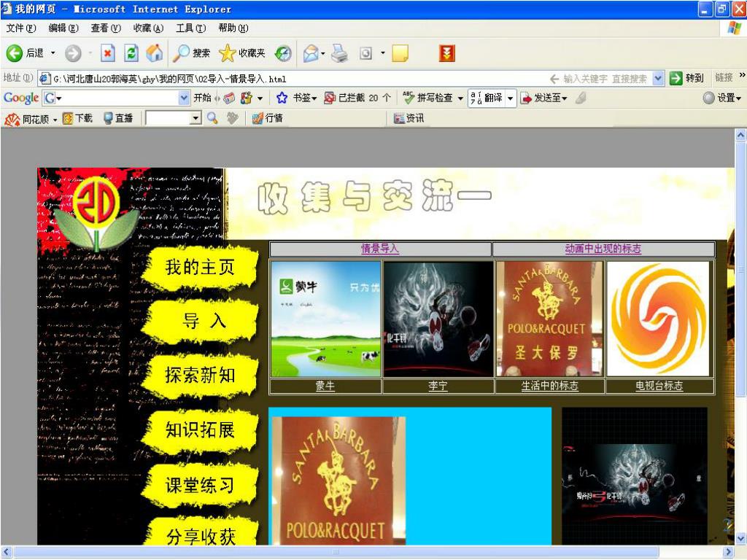Open 文件 menu
This screenshot has height=560, width=747.
click(x=21, y=28)
